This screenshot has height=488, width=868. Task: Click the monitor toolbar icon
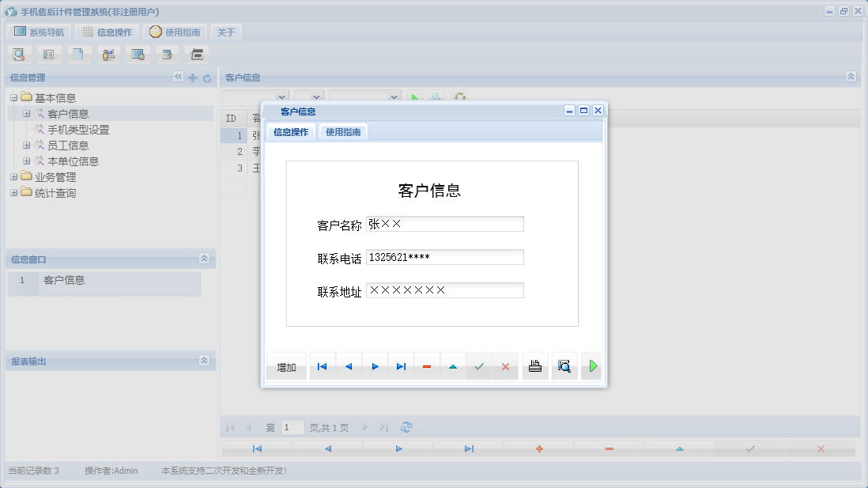click(138, 54)
